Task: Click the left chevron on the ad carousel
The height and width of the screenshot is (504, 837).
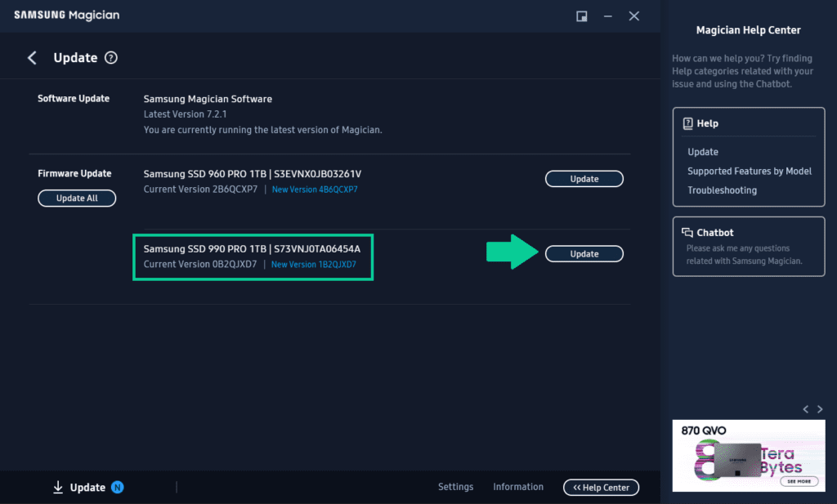Action: click(x=805, y=409)
